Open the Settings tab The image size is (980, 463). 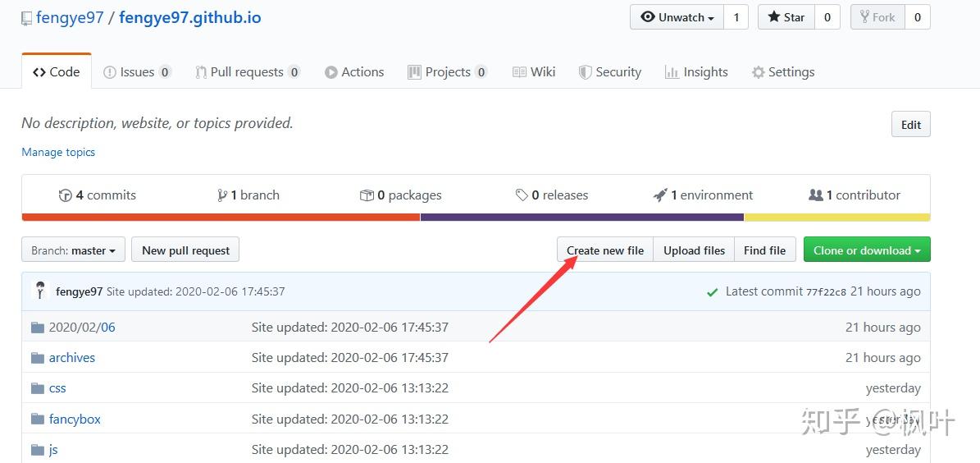pos(782,72)
